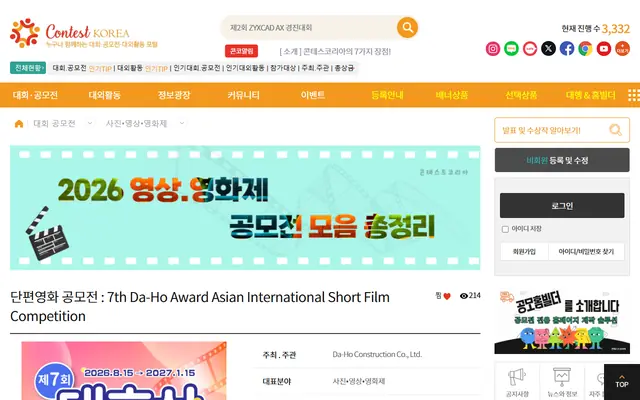Viewport: 640px width, 400px height.
Task: Open the 대행 & 홈빌더 menu
Action: tap(591, 95)
